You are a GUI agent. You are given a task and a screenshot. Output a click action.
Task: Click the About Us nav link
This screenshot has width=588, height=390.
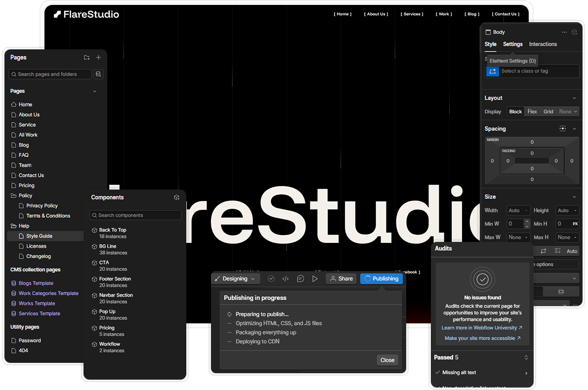point(376,14)
